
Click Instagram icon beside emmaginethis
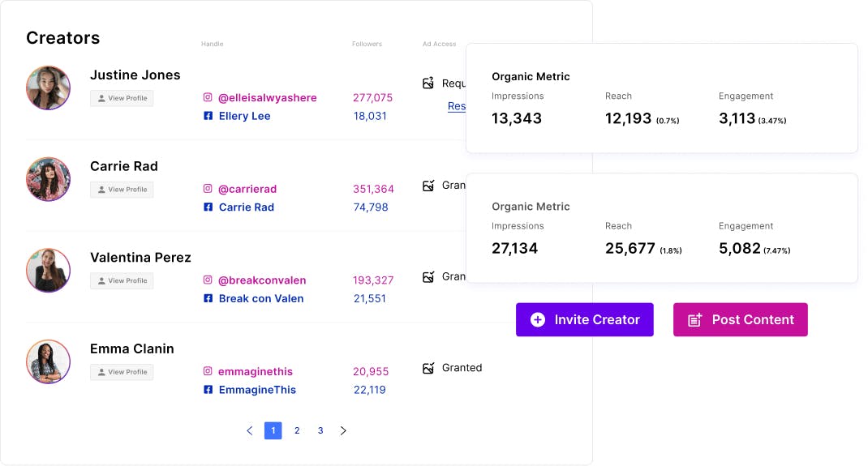[208, 371]
